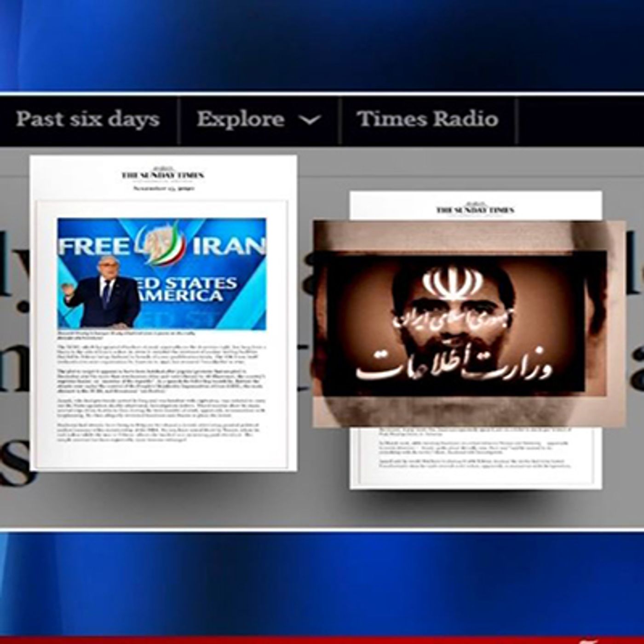Open the sepia Persian-script image overlay

click(x=469, y=323)
